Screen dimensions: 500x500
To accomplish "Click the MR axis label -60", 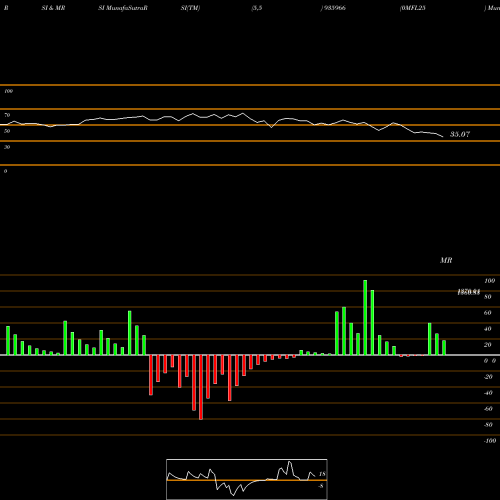I will (x=488, y=409).
